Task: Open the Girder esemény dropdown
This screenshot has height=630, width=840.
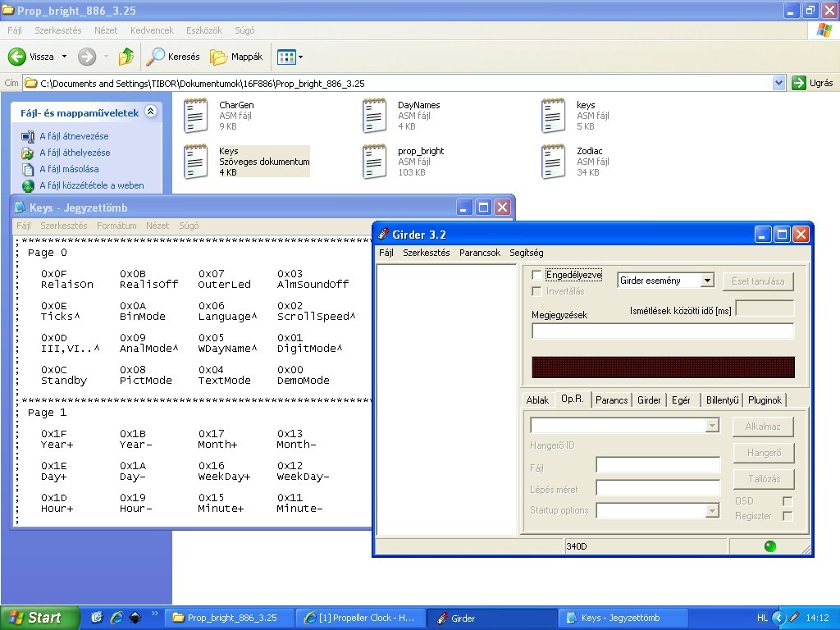Action: pos(707,281)
